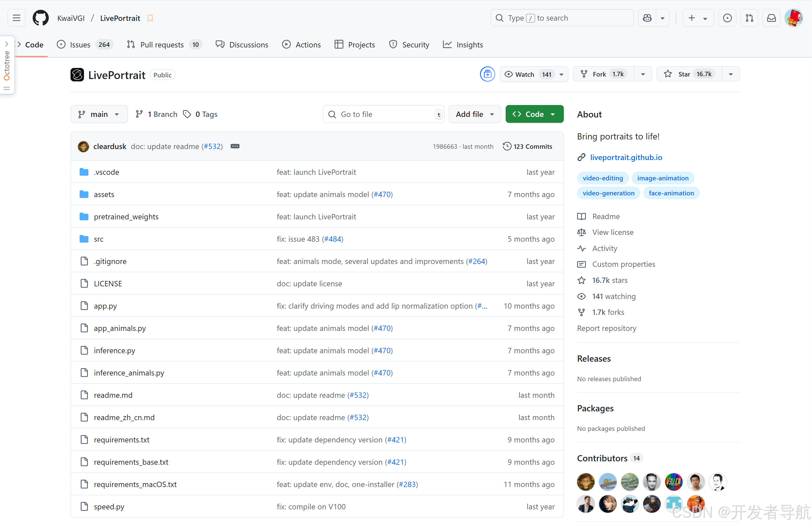Select the video-editing topic tag
Image resolution: width=812 pixels, height=526 pixels.
pyautogui.click(x=603, y=178)
